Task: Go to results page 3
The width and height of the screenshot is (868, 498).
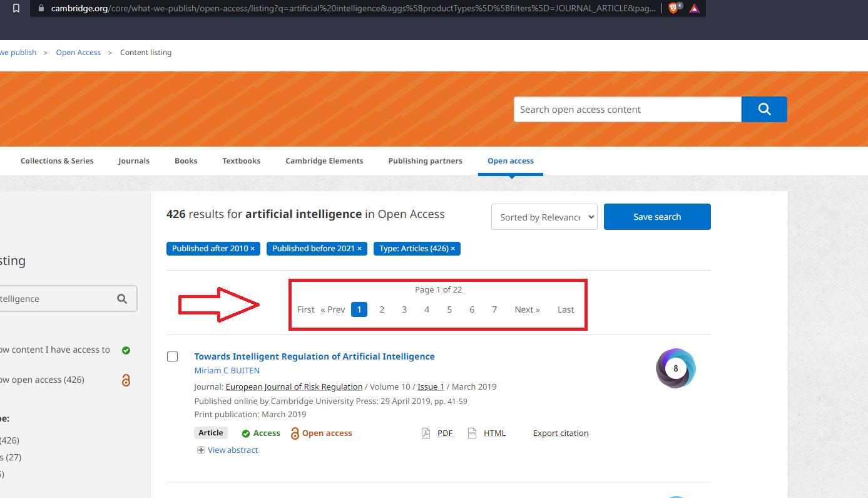Action: (x=404, y=309)
